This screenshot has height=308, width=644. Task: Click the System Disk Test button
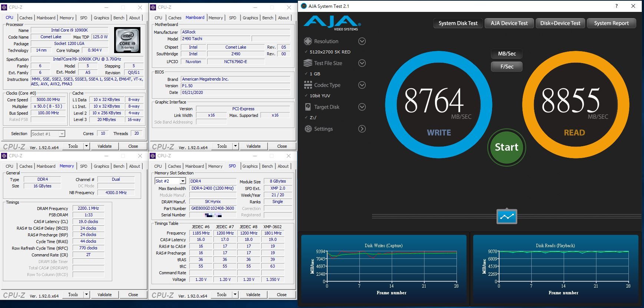tap(458, 23)
